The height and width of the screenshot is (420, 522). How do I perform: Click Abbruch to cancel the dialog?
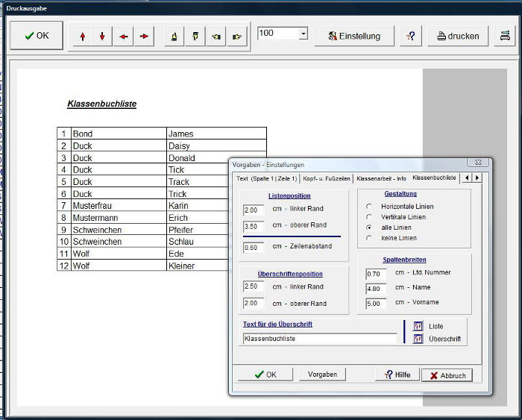point(447,375)
